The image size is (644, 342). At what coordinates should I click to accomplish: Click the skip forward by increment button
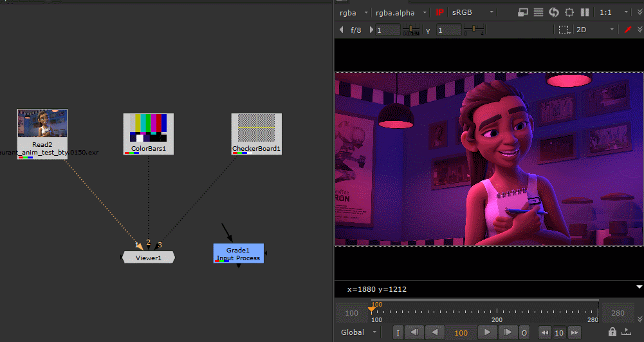(574, 332)
